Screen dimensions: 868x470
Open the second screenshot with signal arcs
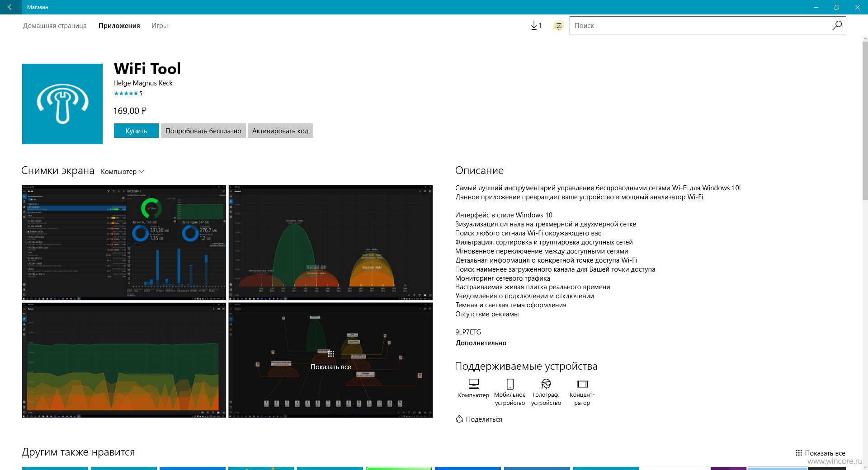click(330, 242)
